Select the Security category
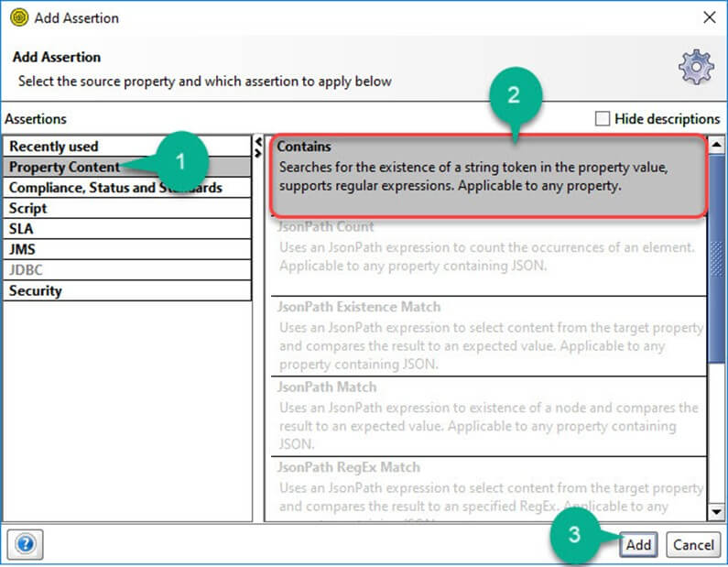The height and width of the screenshot is (567, 728). click(36, 290)
